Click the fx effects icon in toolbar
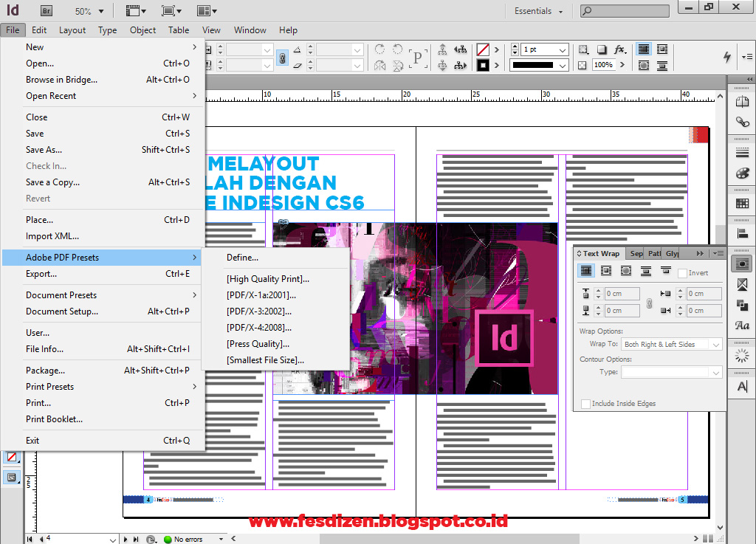This screenshot has width=756, height=544. (620, 49)
